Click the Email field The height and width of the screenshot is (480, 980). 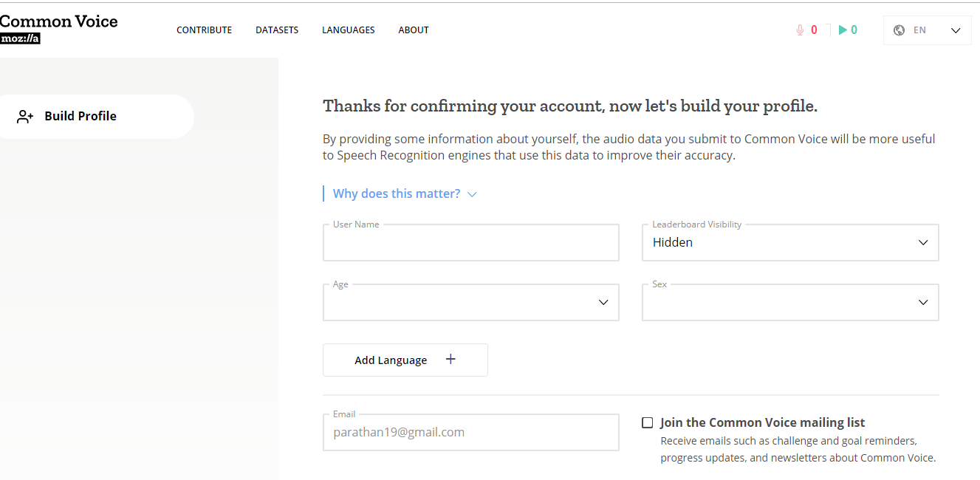pyautogui.click(x=470, y=433)
